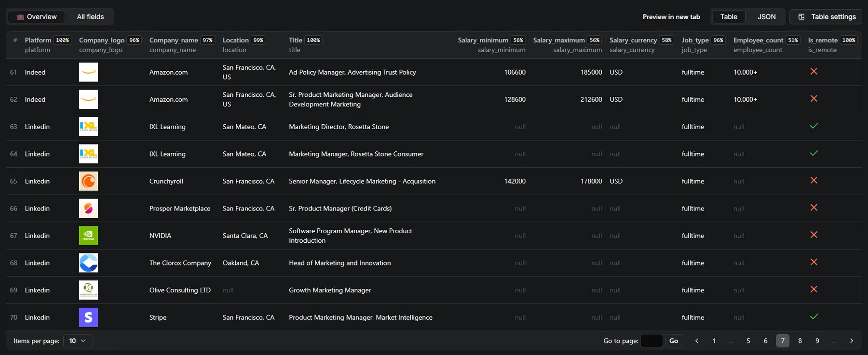Click the NVIDIA logo

[88, 236]
